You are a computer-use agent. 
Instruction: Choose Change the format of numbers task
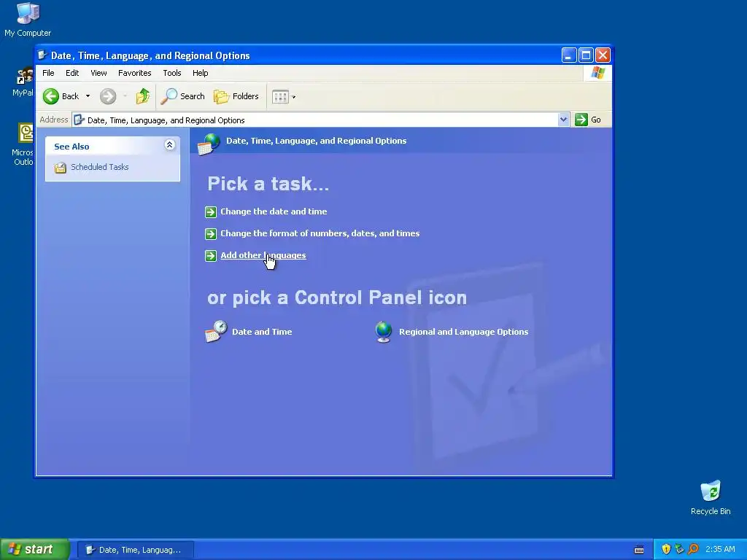320,233
